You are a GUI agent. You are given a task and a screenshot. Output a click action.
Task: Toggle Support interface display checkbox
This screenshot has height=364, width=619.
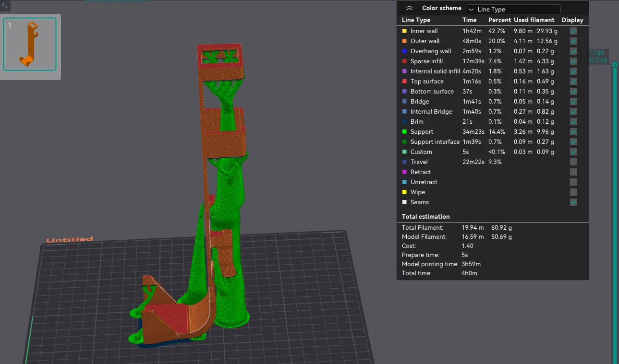573,142
